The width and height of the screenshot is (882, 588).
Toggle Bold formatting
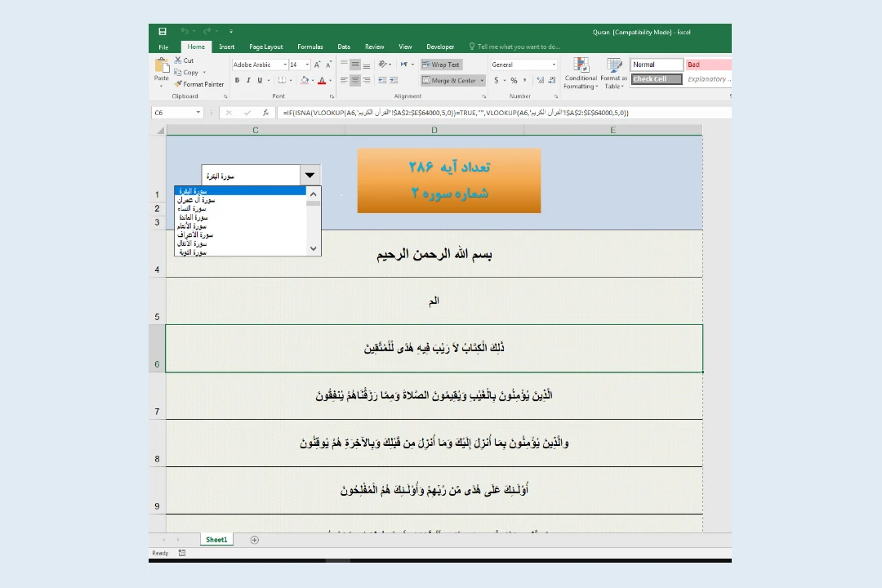coord(238,81)
